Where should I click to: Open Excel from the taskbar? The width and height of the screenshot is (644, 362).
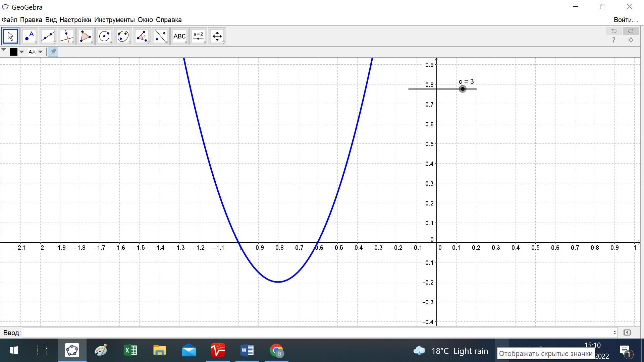(x=130, y=351)
